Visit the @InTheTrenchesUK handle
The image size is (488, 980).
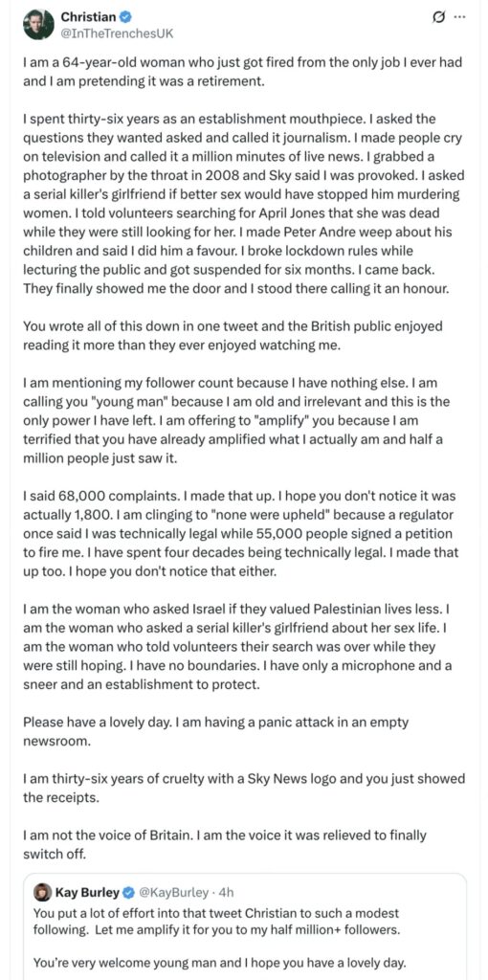[116, 33]
